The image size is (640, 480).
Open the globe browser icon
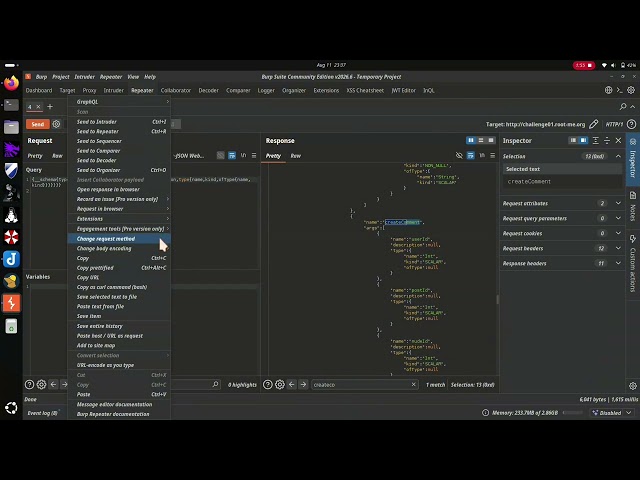coord(608,90)
